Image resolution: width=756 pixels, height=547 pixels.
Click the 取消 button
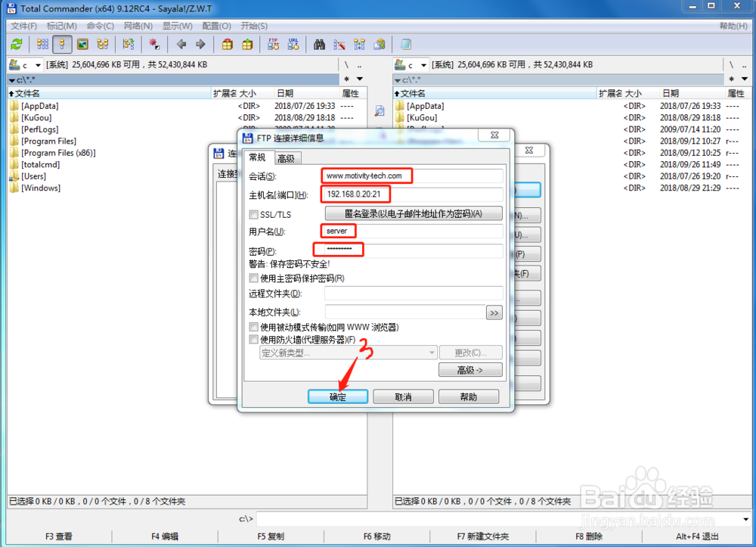[x=403, y=396]
